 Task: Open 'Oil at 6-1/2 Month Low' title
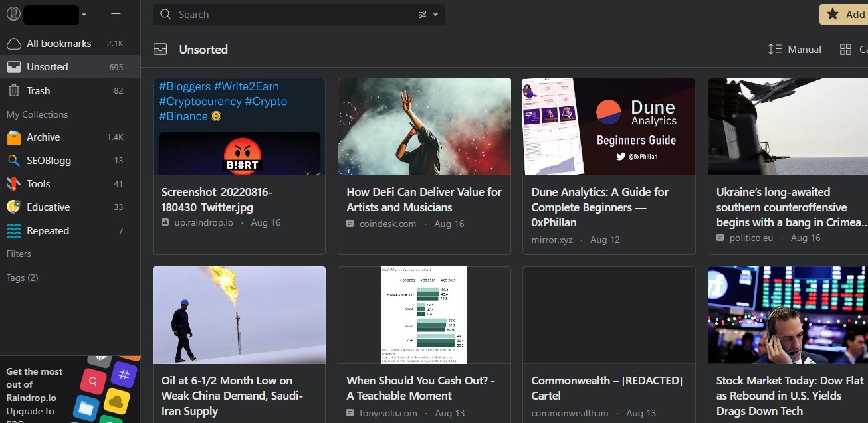coord(232,396)
